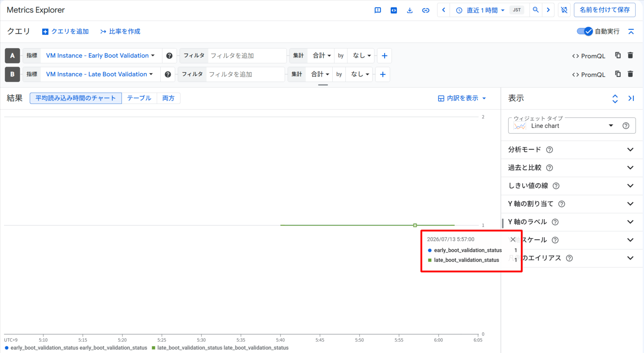Add aggregation to query A with plus
This screenshot has width=644, height=353.
click(x=384, y=56)
